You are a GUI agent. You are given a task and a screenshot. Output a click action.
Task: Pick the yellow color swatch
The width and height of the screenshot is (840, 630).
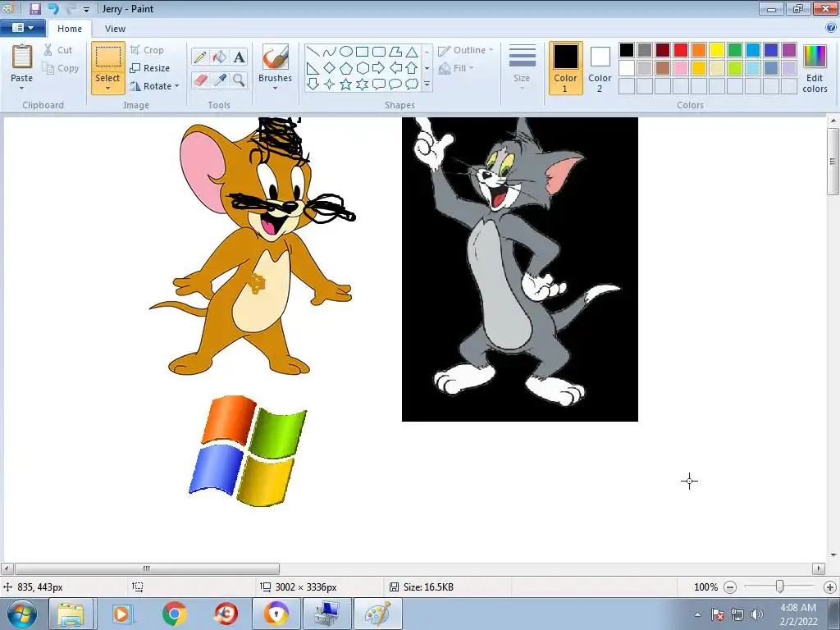717,50
